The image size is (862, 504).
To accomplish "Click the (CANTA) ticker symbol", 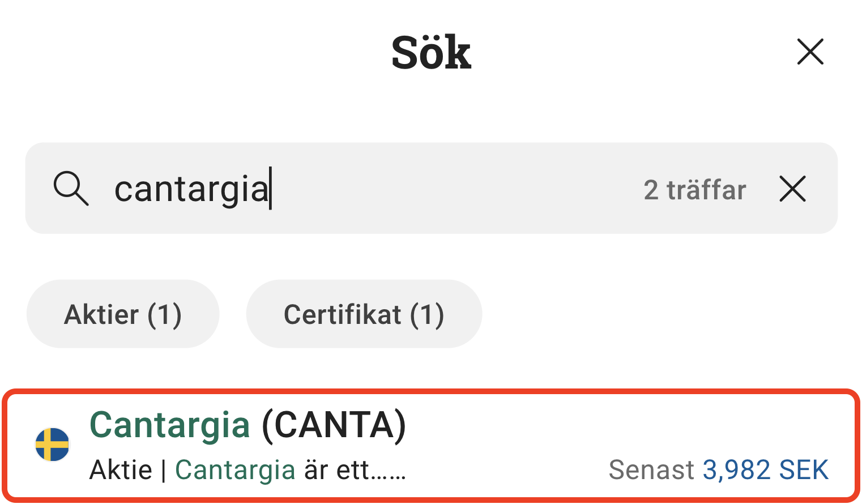I will [x=334, y=425].
